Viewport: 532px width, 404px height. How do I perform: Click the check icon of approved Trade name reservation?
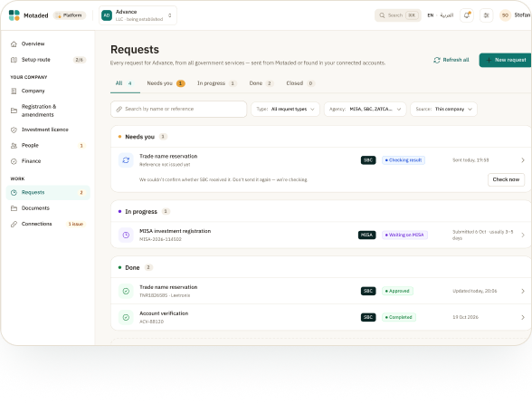(126, 291)
